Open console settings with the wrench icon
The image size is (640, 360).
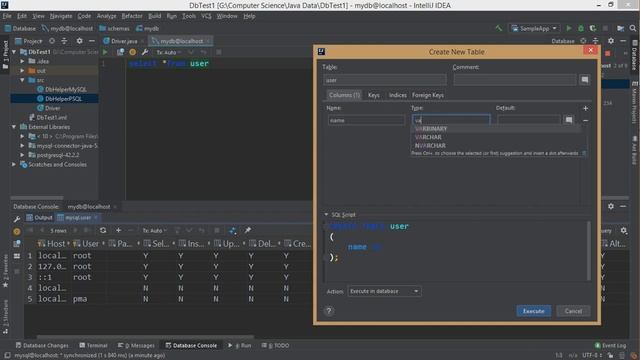coord(145,52)
